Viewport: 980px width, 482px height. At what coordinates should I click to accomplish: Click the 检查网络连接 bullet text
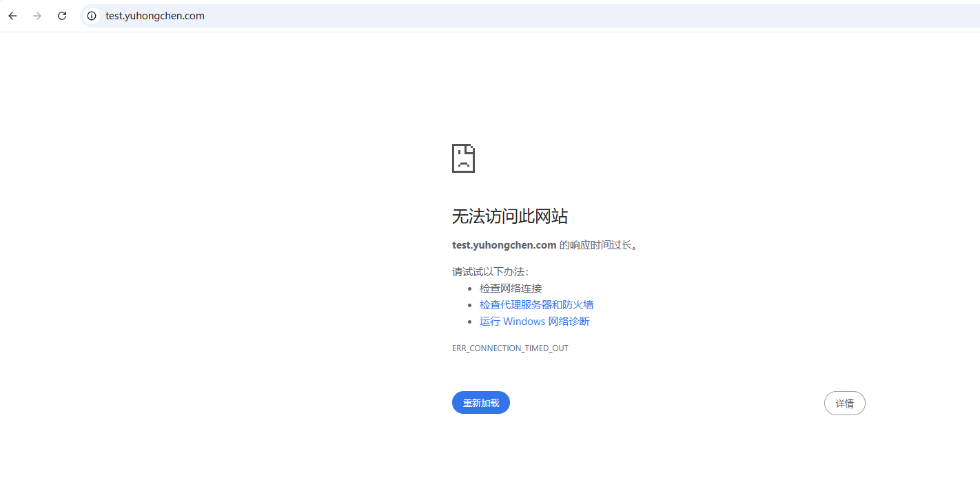click(x=511, y=288)
